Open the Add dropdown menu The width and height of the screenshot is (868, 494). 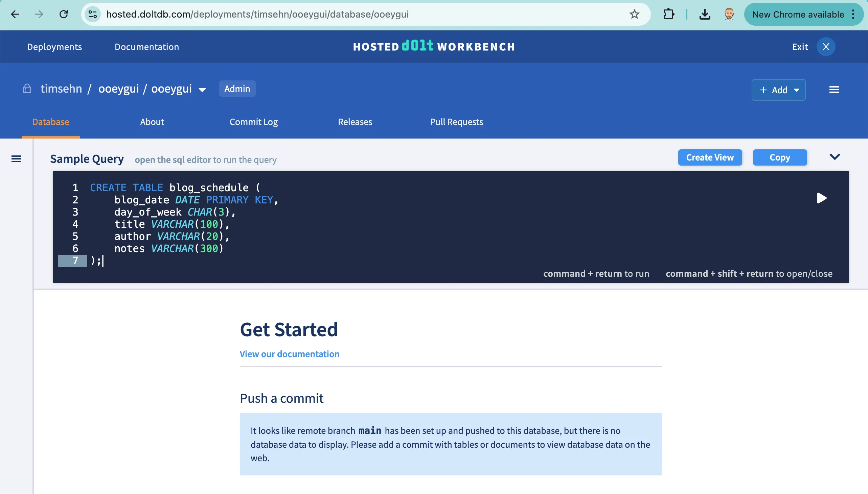778,90
